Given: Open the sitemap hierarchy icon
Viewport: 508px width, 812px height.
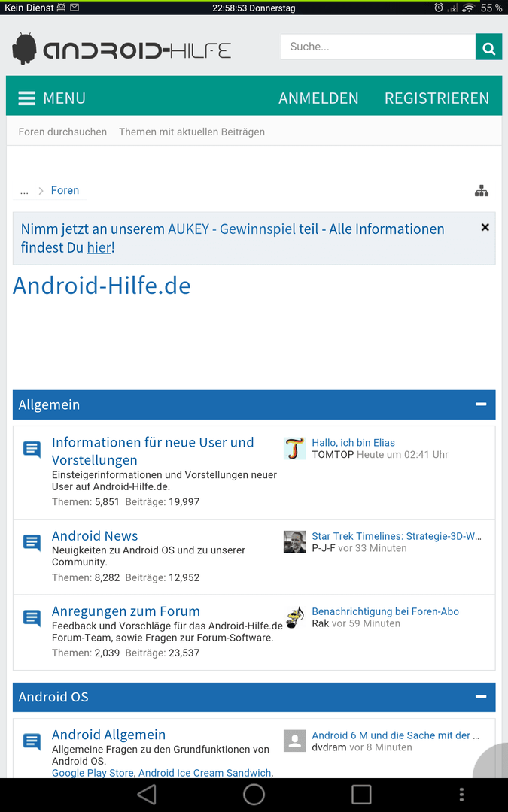Looking at the screenshot, I should pos(482,190).
